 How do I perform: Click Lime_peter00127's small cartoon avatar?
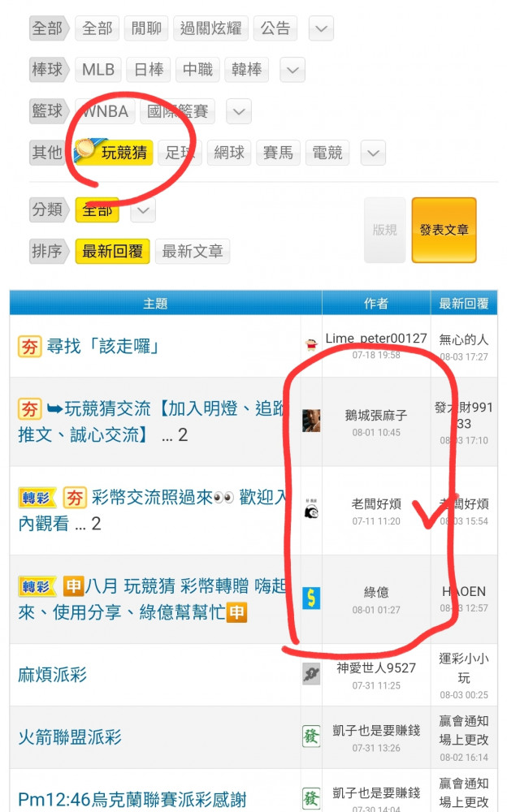(x=311, y=345)
